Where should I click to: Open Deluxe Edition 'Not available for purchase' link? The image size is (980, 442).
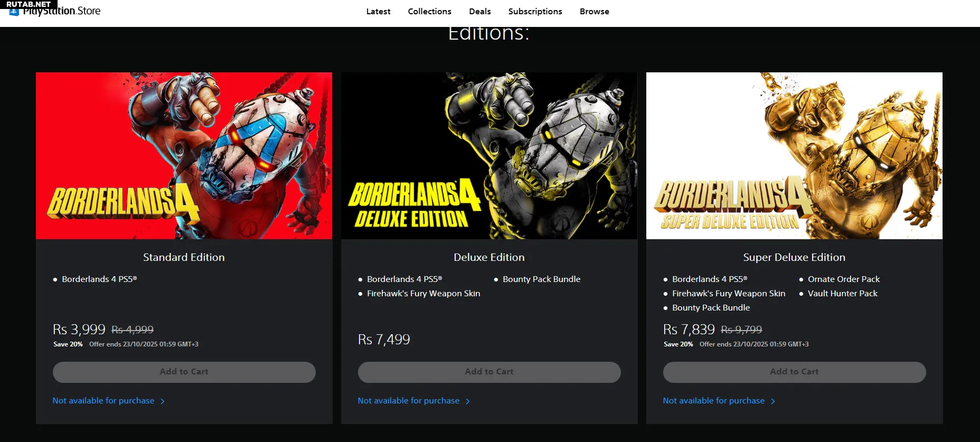pos(409,401)
